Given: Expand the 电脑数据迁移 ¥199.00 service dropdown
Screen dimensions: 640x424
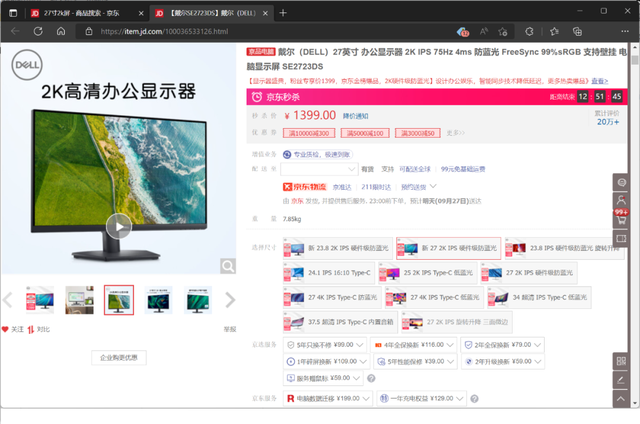Looking at the screenshot, I should click(x=327, y=398).
